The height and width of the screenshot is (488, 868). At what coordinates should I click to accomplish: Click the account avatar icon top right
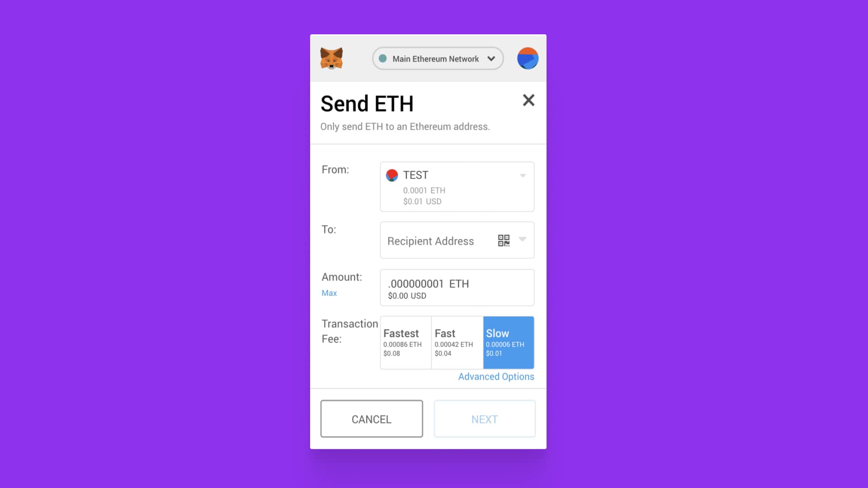tap(527, 58)
